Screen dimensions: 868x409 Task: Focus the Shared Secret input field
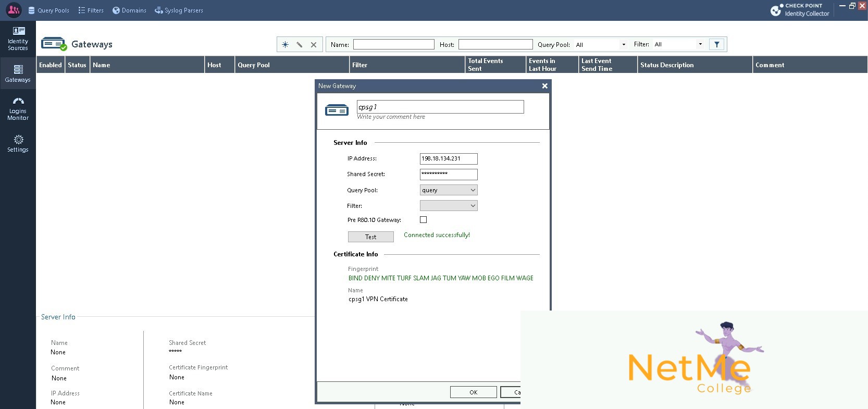click(x=449, y=175)
